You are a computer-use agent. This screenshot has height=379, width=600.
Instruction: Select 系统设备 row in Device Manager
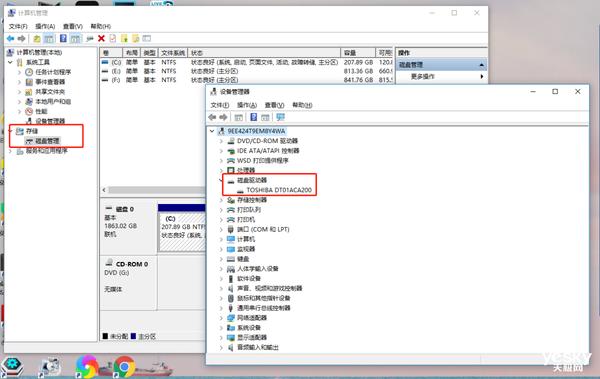pos(249,328)
